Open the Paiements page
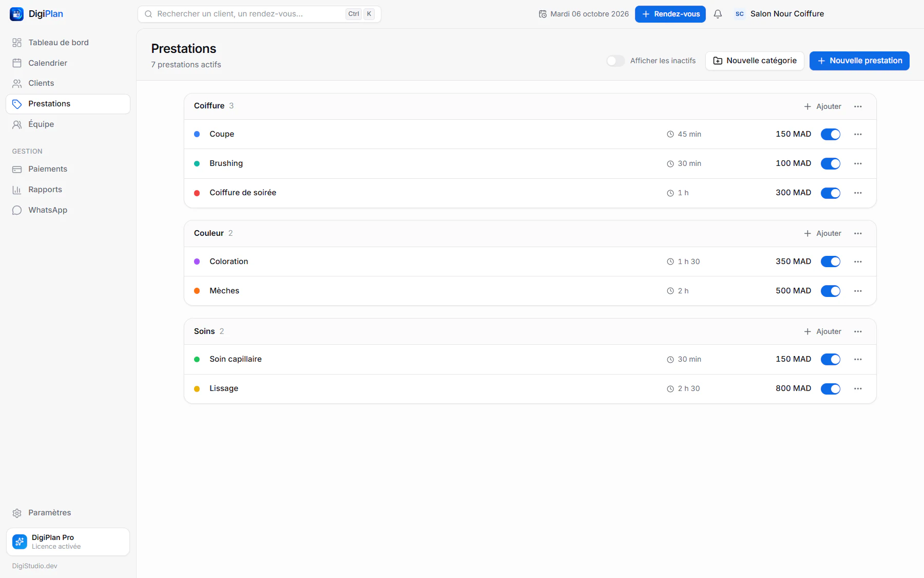Viewport: 924px width, 578px height. pos(68,169)
